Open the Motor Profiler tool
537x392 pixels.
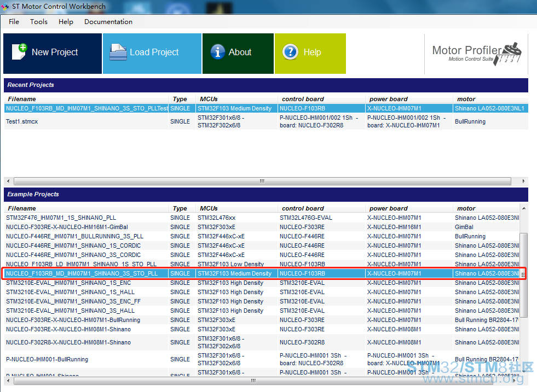click(476, 54)
